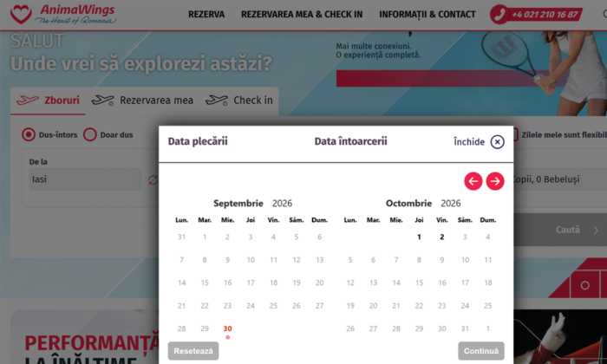Click the Resetează button

click(x=193, y=351)
